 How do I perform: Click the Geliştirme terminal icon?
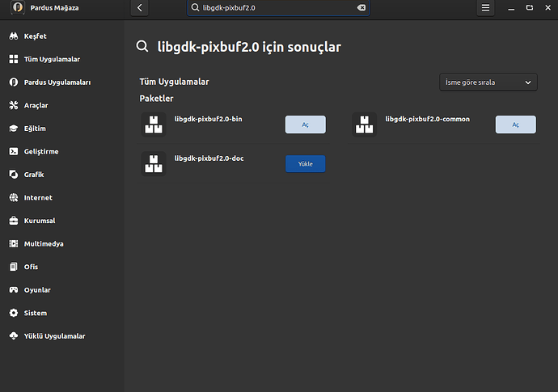point(13,151)
